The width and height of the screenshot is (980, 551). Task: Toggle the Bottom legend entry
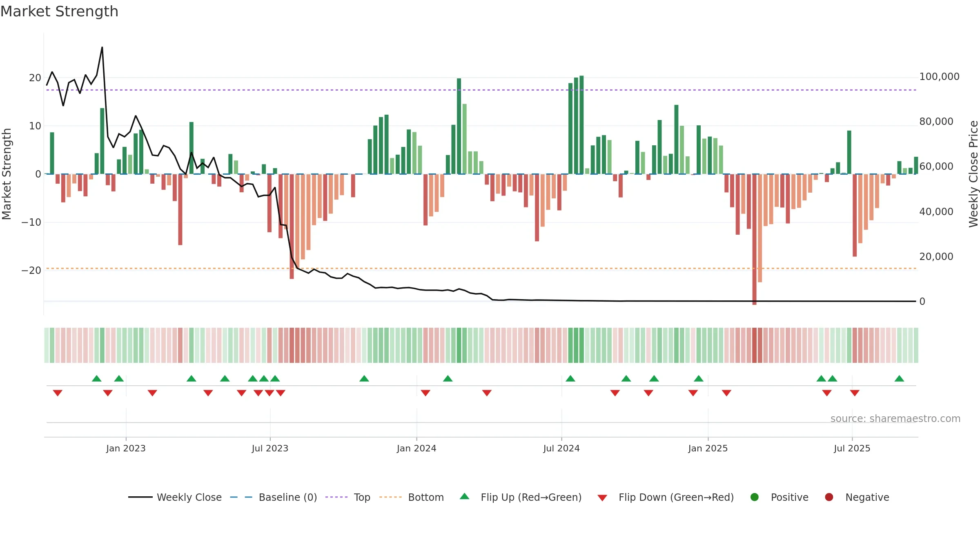click(x=412, y=497)
